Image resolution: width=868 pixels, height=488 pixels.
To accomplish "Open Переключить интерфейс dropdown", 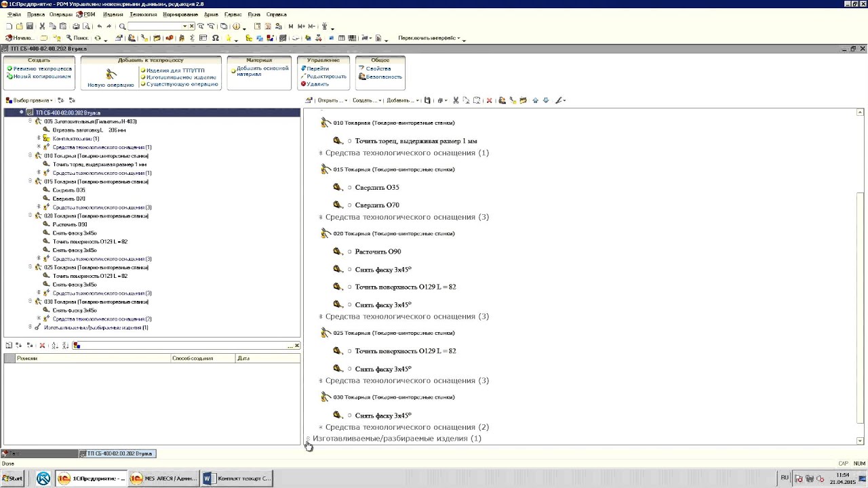I will point(429,38).
